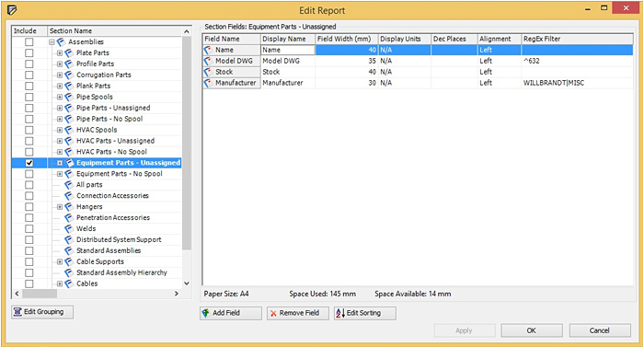Viewport: 644px width, 347px height.
Task: Check the Cables include checkbox
Action: click(x=29, y=283)
